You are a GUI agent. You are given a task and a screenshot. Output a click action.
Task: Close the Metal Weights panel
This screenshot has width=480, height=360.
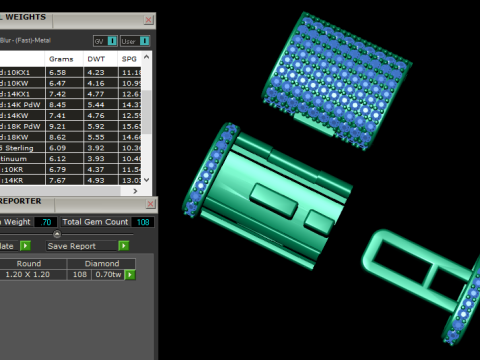(x=148, y=20)
